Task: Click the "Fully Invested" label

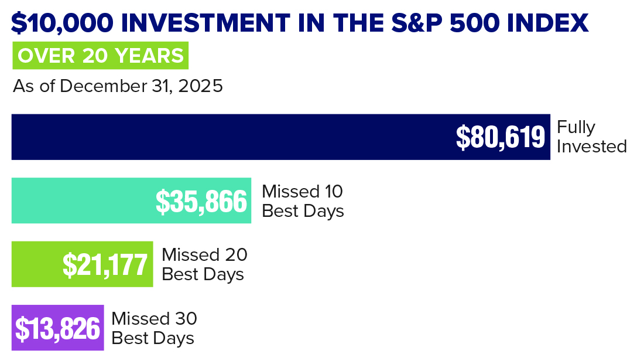Action: pyautogui.click(x=591, y=137)
